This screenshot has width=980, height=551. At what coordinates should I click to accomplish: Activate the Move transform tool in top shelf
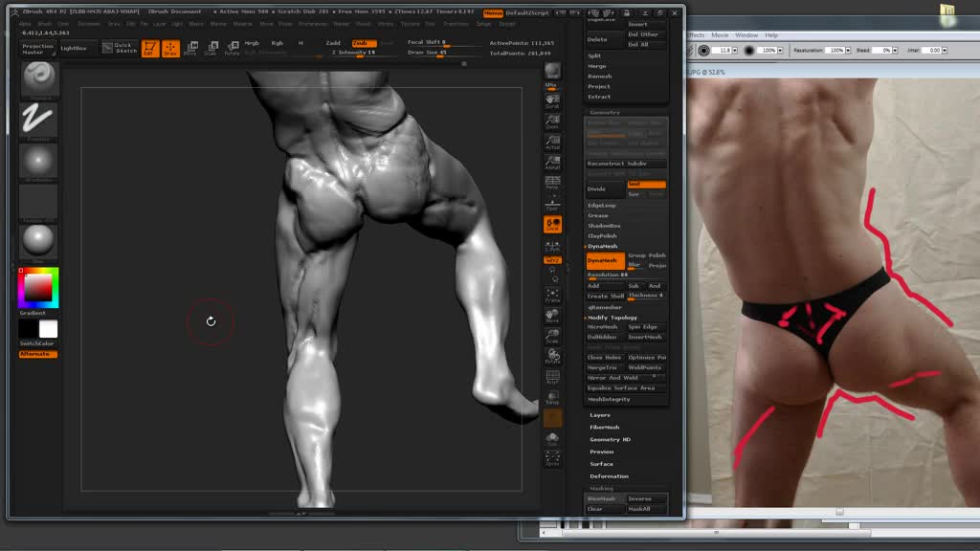click(x=191, y=48)
